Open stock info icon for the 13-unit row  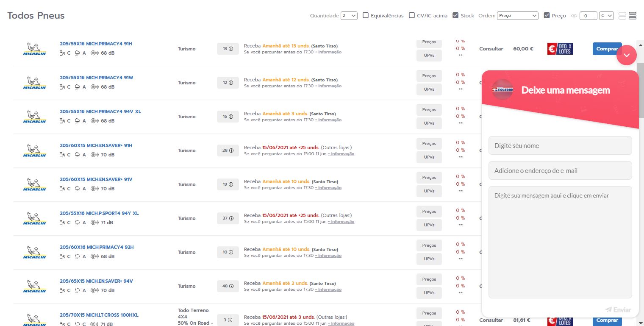[x=231, y=49]
